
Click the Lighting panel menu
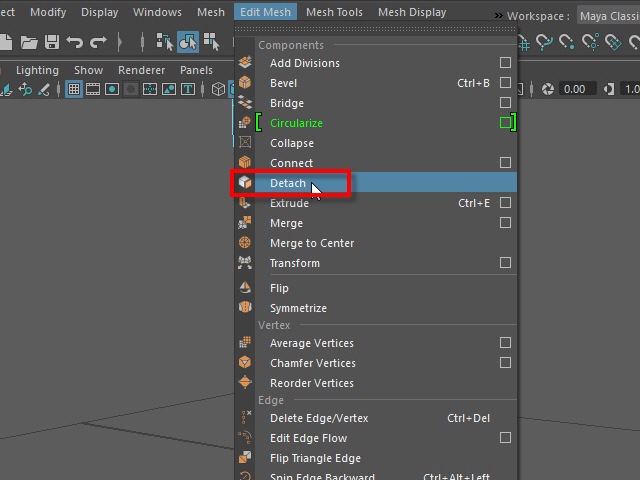click(x=37, y=70)
